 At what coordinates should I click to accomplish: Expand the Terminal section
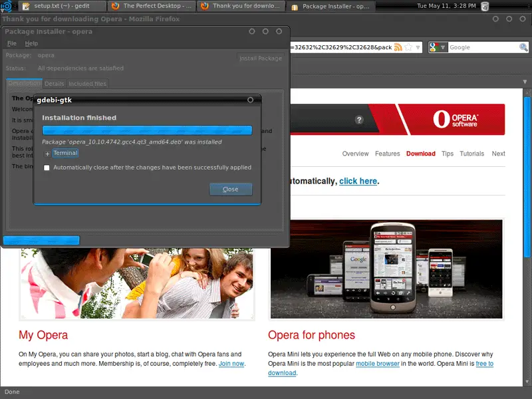pos(47,154)
